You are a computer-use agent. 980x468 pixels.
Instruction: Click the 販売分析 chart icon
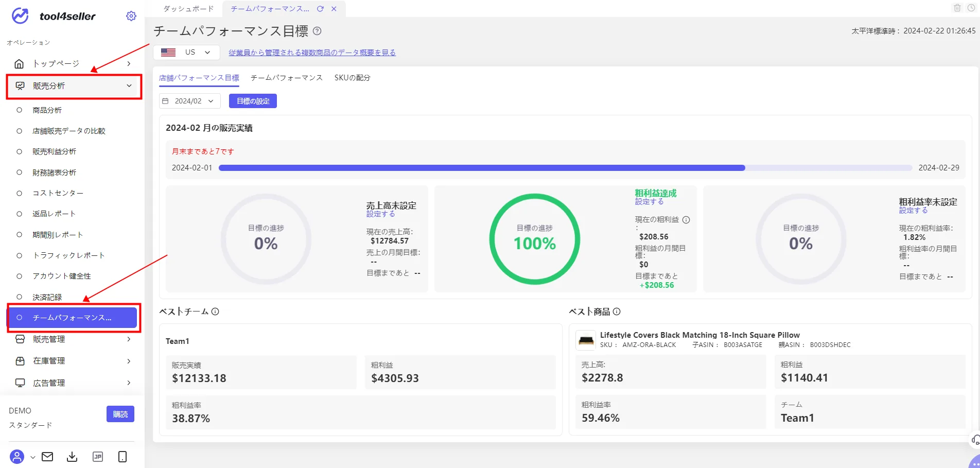click(20, 86)
